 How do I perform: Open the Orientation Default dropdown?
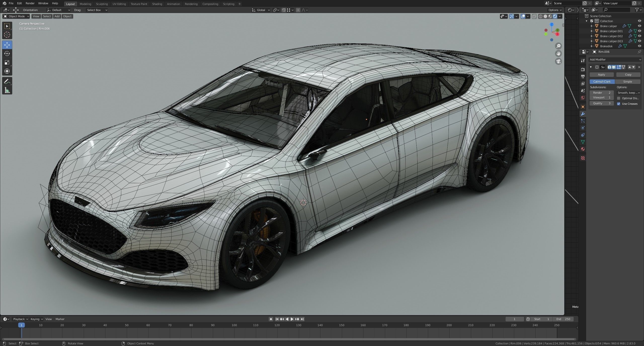58,10
